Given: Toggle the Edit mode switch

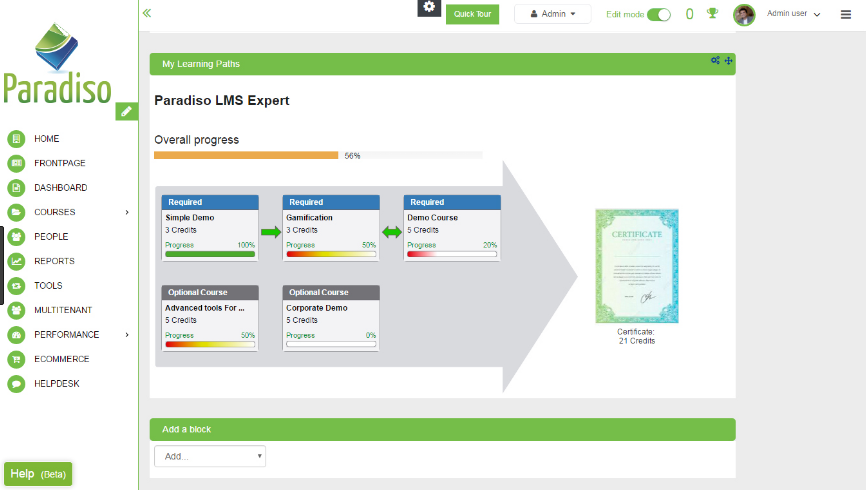Looking at the screenshot, I should [659, 14].
